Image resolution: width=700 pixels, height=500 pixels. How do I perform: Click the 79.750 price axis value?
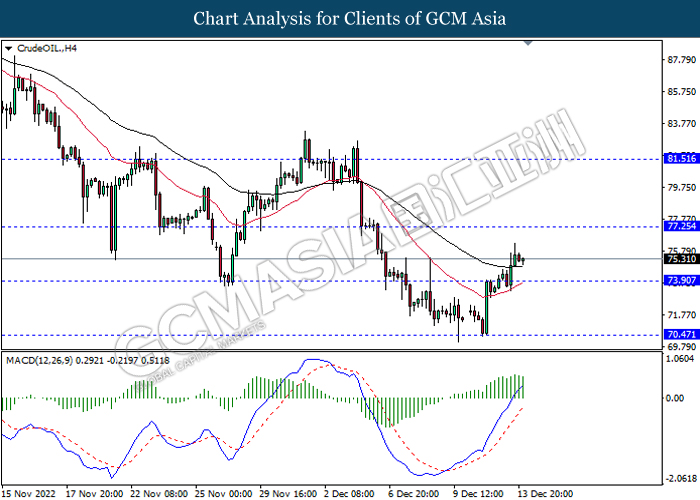tap(681, 188)
